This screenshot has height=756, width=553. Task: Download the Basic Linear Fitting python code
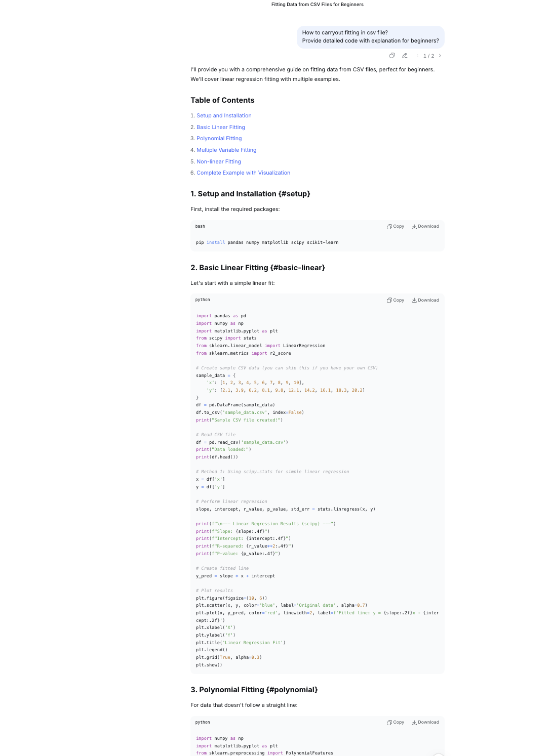click(x=425, y=301)
